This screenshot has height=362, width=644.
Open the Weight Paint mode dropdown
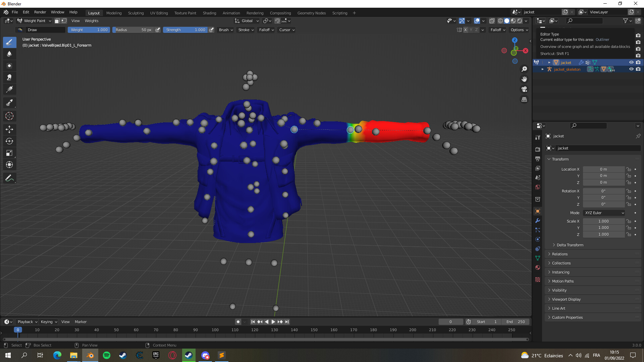tap(35, 21)
